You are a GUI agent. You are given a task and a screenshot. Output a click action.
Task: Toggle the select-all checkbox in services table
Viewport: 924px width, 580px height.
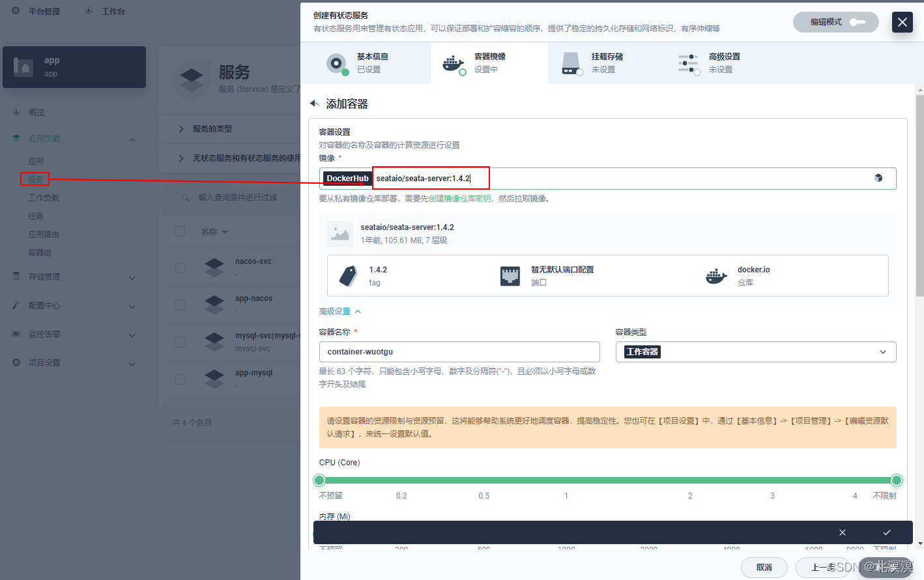[x=180, y=231]
